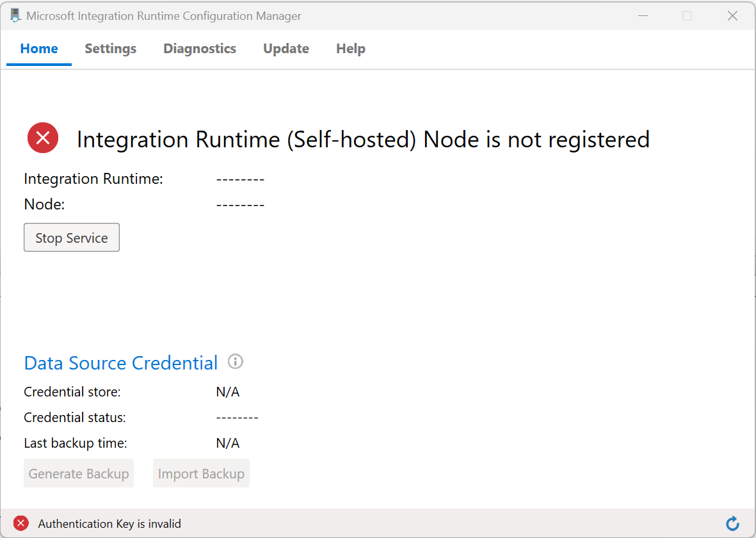Screen dimensions: 756x538
Task: Open the Help tab
Action: tap(351, 49)
